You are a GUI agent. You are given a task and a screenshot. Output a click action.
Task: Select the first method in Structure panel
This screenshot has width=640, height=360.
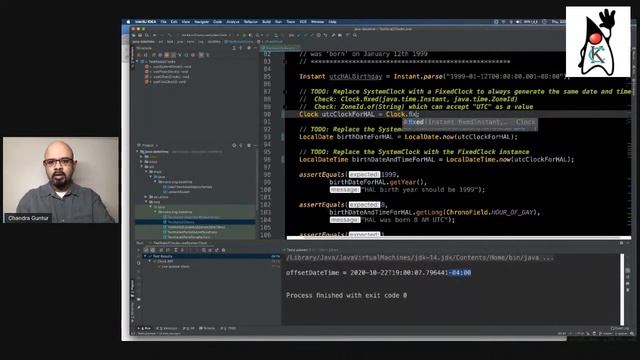(167, 67)
